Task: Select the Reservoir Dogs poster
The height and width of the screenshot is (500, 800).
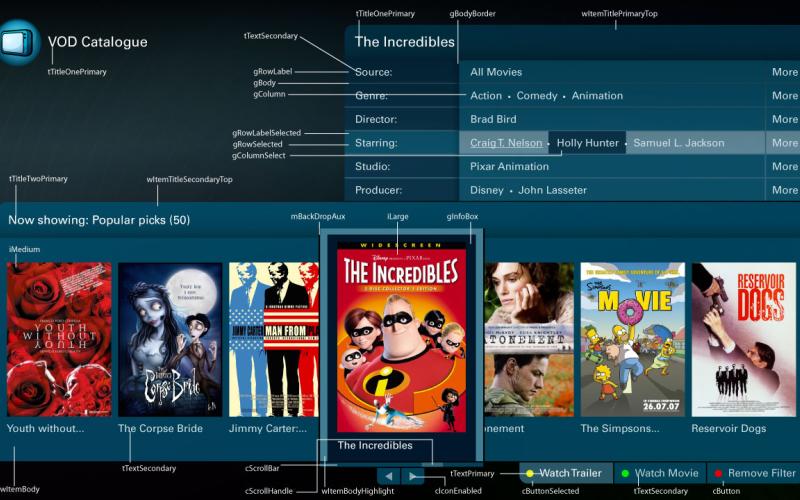Action: point(743,339)
